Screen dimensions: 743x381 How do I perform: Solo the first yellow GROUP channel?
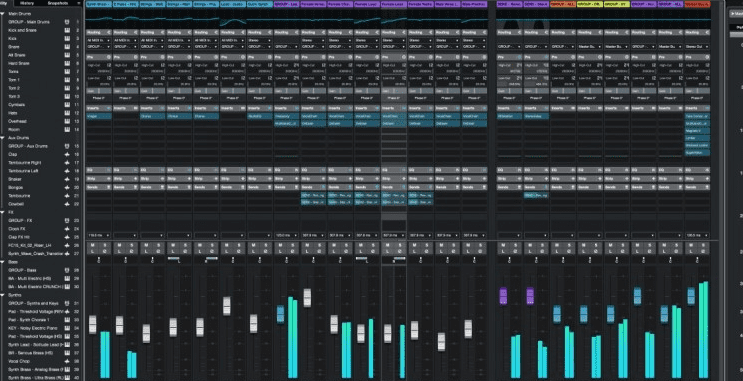tap(596, 245)
